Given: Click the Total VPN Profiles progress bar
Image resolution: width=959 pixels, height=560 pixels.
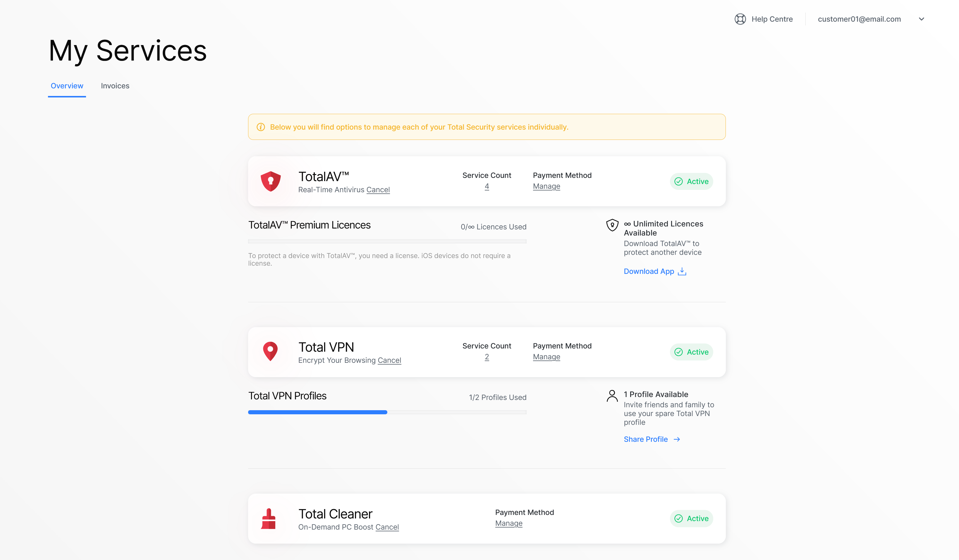Looking at the screenshot, I should [x=387, y=412].
